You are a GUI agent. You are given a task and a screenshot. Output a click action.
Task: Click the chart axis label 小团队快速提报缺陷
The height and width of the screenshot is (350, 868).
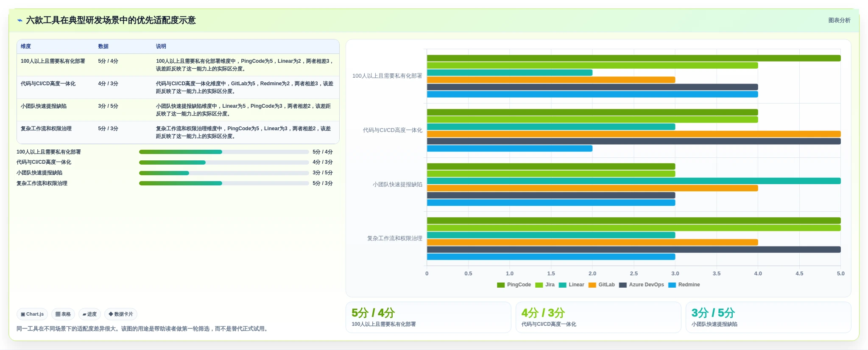point(397,185)
